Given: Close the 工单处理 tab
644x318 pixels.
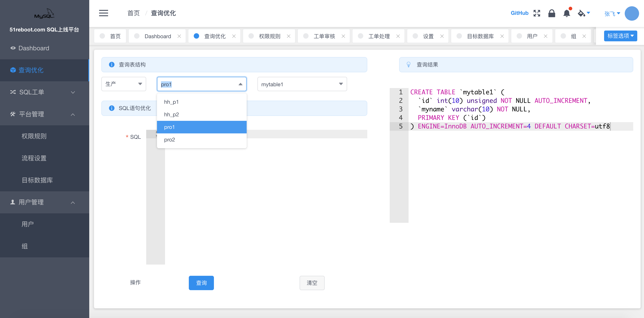Looking at the screenshot, I should (x=398, y=36).
